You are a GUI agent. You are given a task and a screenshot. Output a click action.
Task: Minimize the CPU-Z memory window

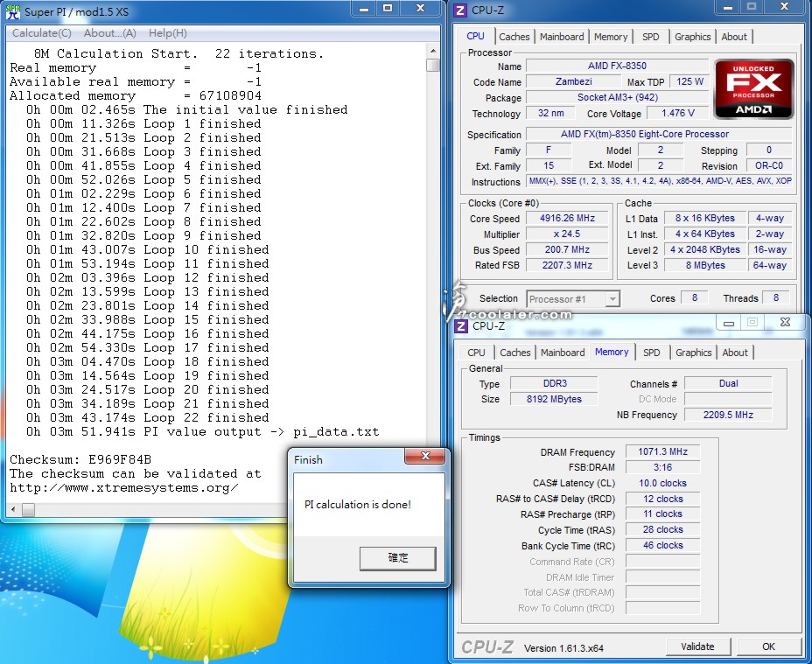(729, 323)
